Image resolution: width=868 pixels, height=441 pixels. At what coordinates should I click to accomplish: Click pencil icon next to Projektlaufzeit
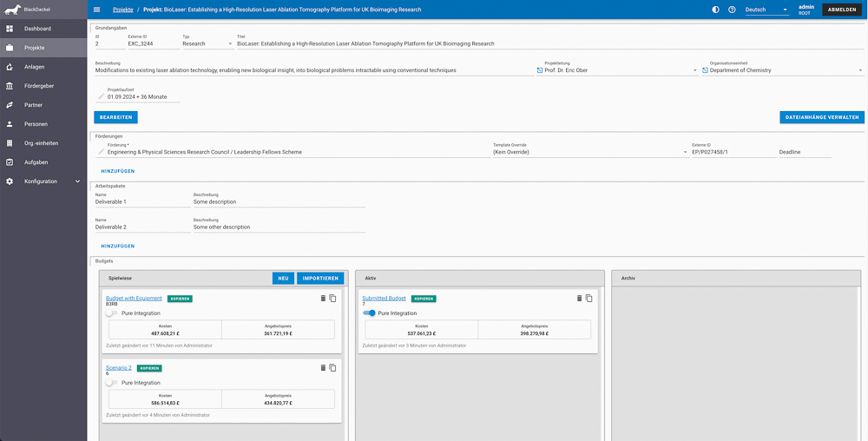tap(102, 97)
